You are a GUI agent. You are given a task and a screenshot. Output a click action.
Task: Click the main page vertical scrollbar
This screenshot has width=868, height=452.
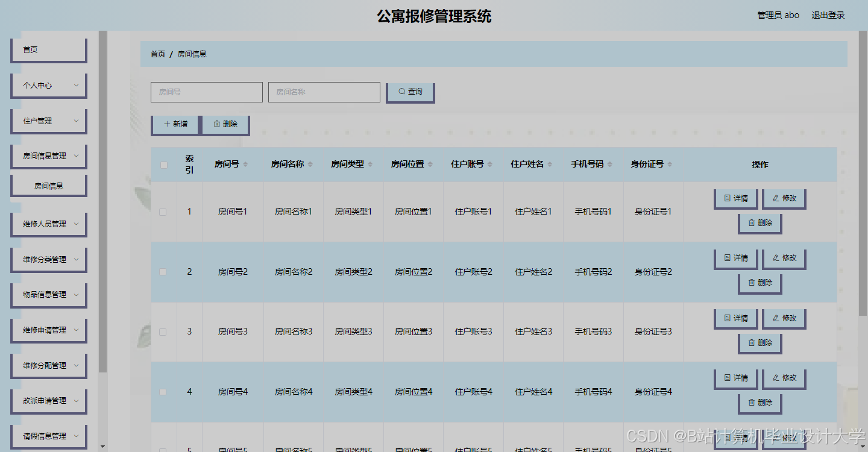(x=863, y=175)
